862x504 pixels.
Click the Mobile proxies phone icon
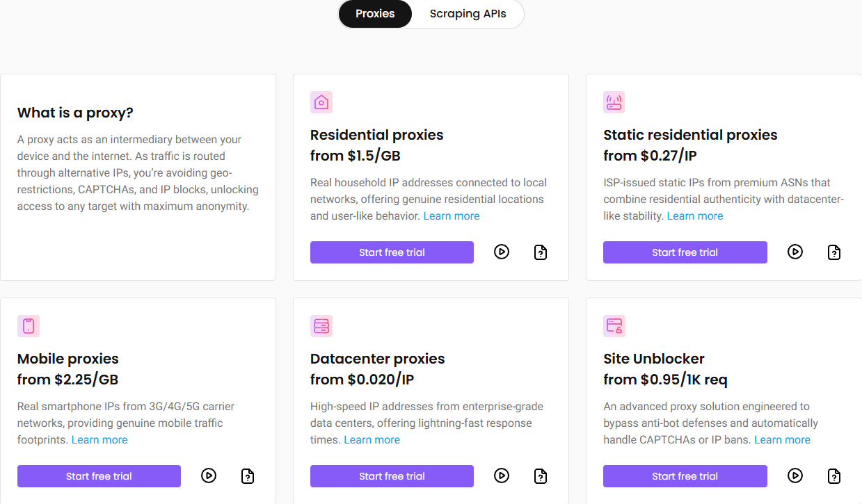[29, 326]
